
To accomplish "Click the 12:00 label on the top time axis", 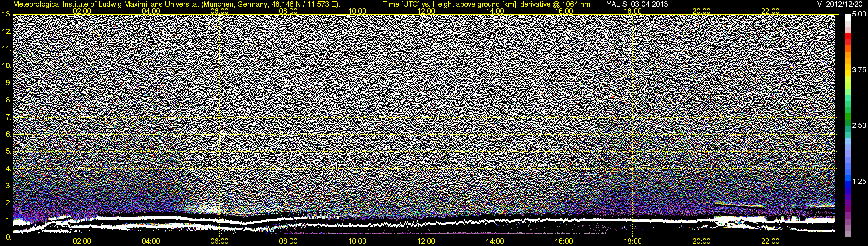I will pos(426,11).
